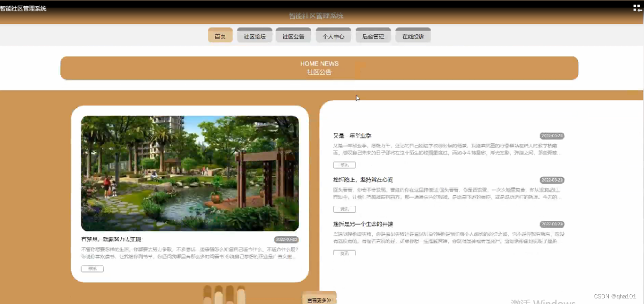This screenshot has width=644, height=304.
Task: Click the date badge beside 挫折路上 article
Action: tap(552, 180)
